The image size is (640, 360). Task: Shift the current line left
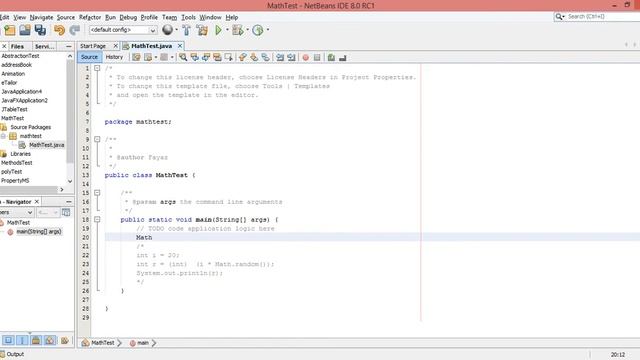click(x=280, y=57)
